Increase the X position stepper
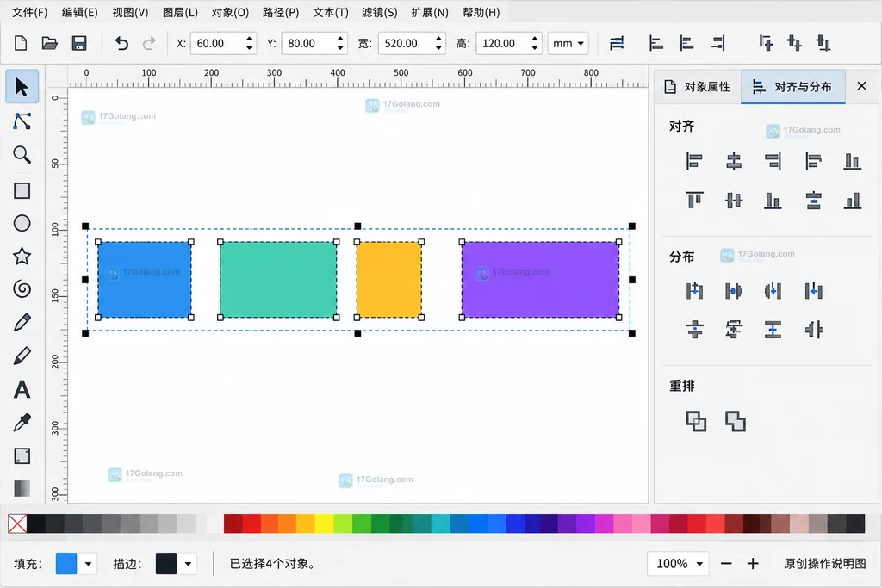This screenshot has height=588, width=882. click(x=249, y=38)
